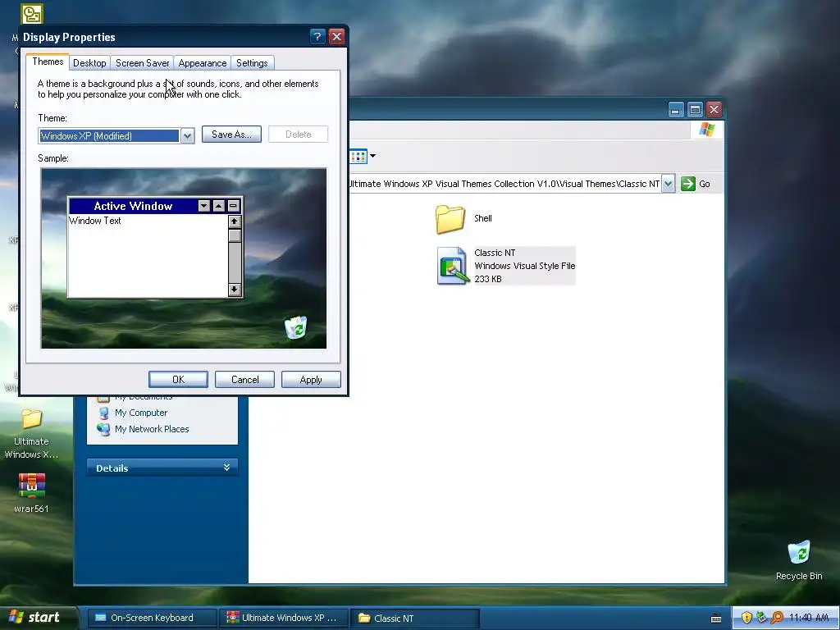Click the green Go arrow button

click(x=688, y=184)
